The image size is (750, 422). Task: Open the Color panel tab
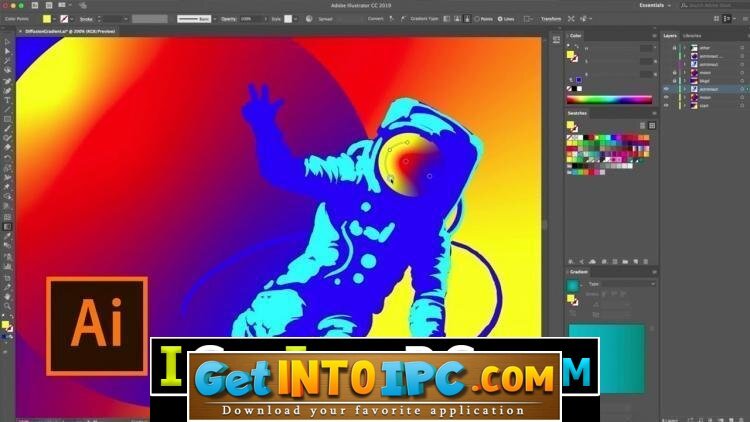tap(575, 36)
